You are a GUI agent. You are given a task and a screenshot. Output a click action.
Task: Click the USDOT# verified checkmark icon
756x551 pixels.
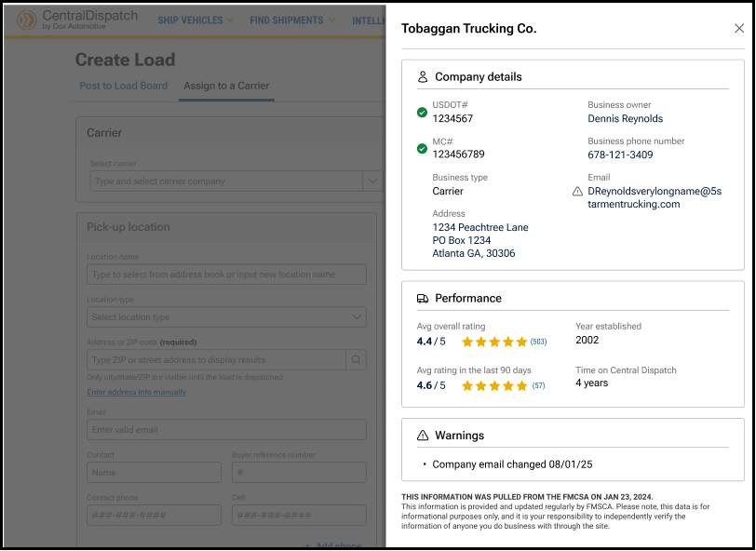pyautogui.click(x=422, y=113)
